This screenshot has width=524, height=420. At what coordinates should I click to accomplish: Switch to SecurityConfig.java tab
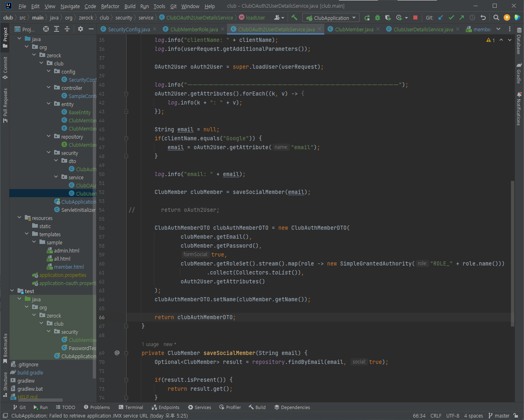click(129, 29)
